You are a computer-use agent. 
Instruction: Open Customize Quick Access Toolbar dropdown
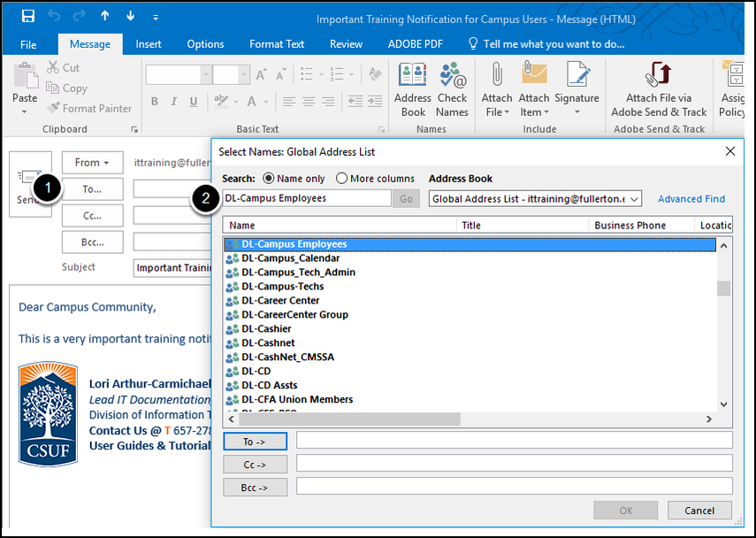[156, 18]
